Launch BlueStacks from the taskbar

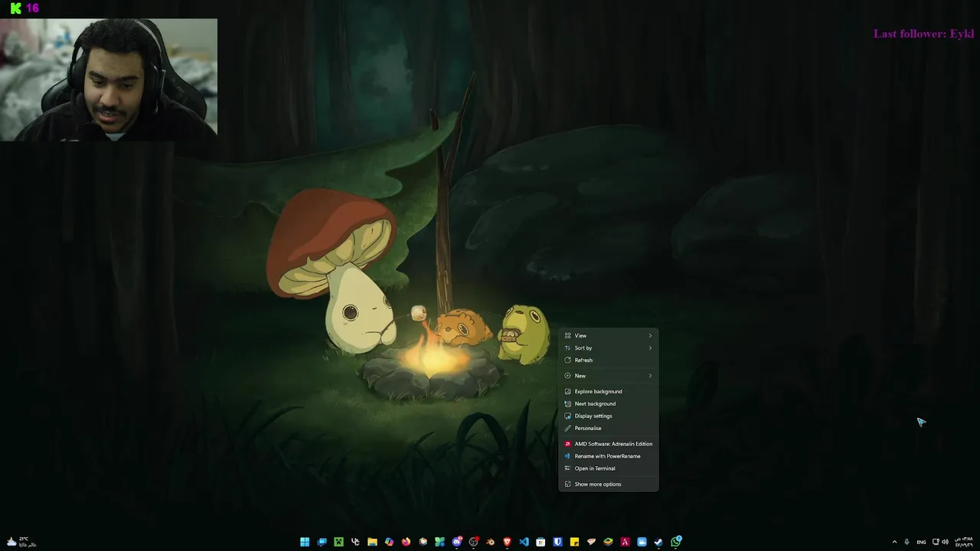[608, 542]
